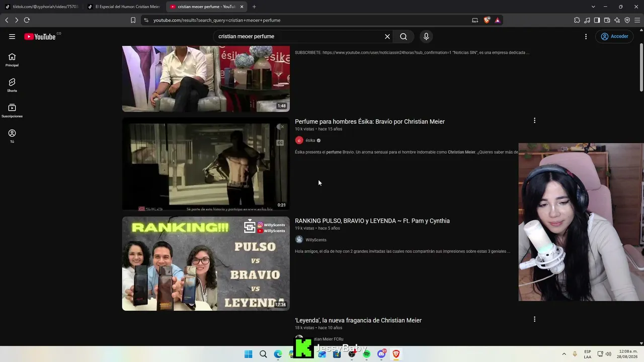Sign in with the Acceder button
The image size is (644, 362).
point(614,36)
